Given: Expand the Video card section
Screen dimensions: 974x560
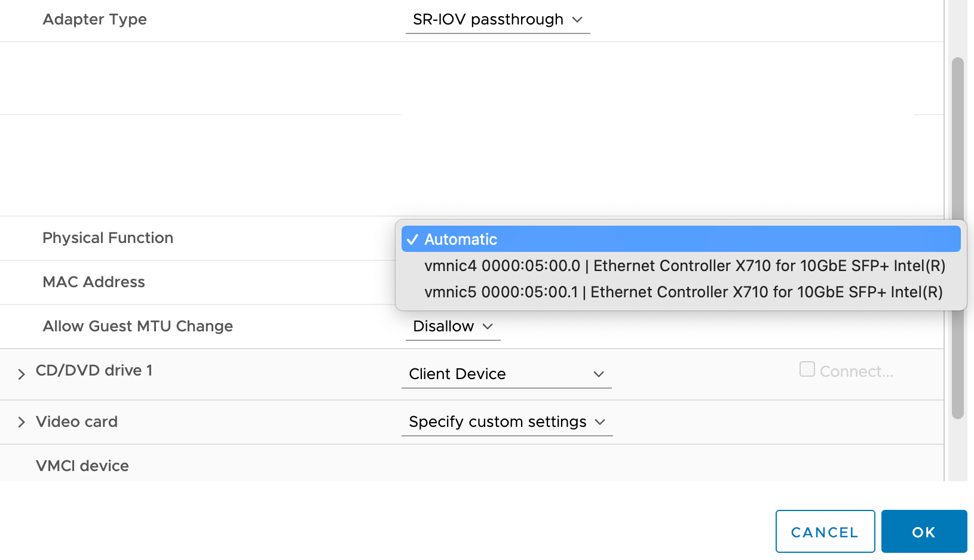Looking at the screenshot, I should pos(22,422).
